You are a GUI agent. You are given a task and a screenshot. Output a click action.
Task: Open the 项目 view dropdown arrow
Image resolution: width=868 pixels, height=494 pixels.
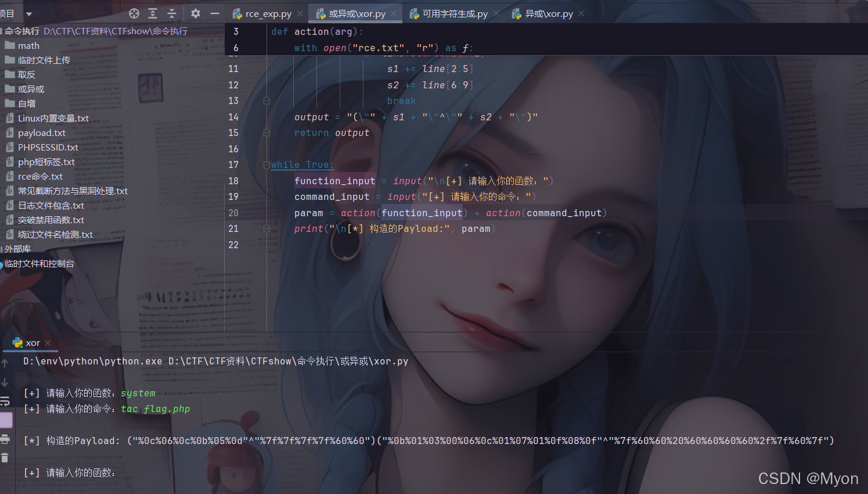point(29,14)
